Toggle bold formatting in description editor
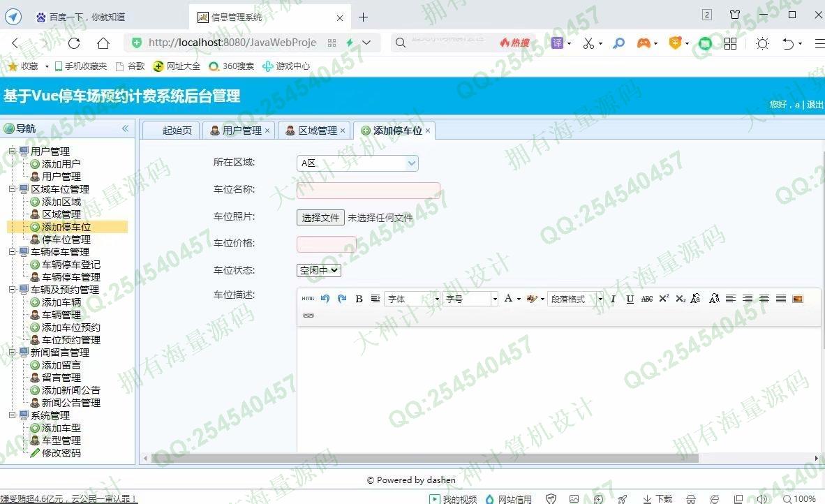Image resolution: width=825 pixels, height=504 pixels. point(359,299)
